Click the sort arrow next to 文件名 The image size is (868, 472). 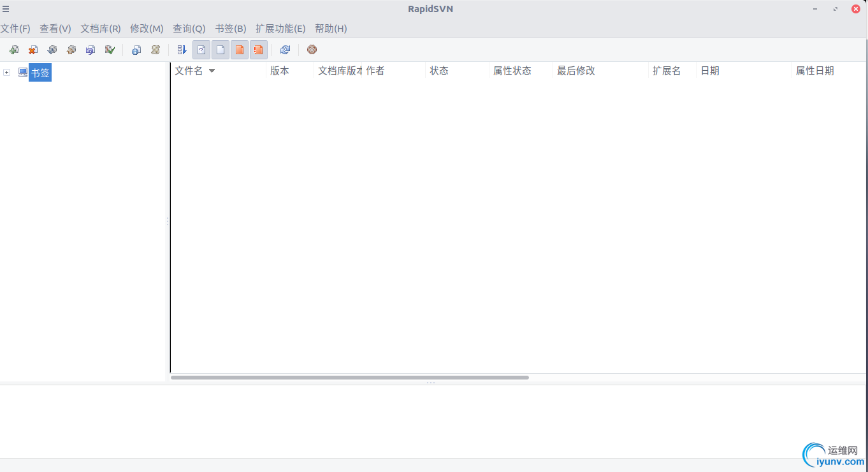tap(212, 71)
